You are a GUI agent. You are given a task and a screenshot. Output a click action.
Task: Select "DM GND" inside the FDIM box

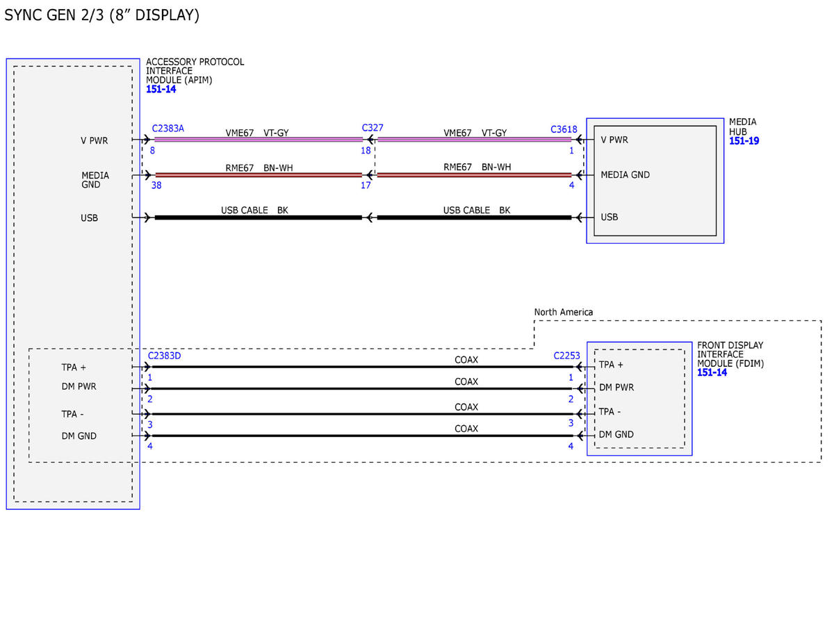click(x=616, y=434)
